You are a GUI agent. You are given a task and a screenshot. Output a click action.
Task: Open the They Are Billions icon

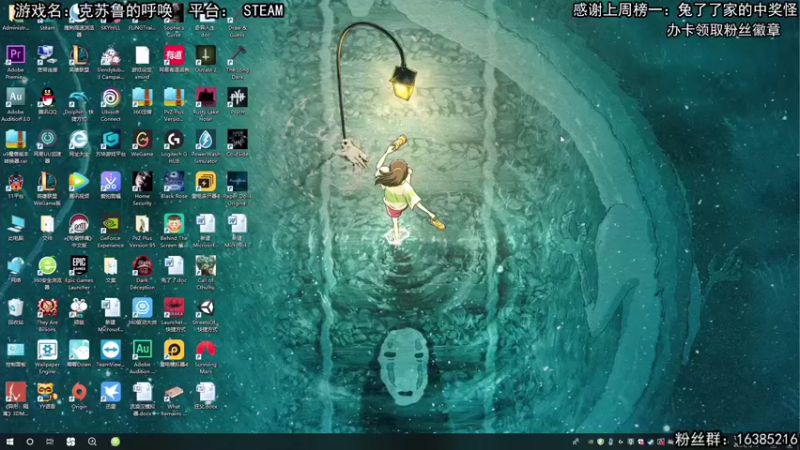[47, 308]
